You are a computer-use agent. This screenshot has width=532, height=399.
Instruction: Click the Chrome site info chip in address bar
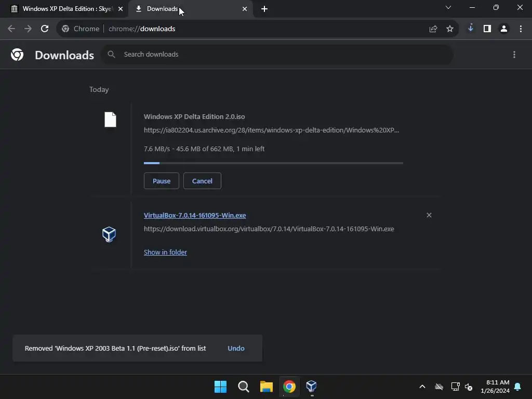[81, 29]
